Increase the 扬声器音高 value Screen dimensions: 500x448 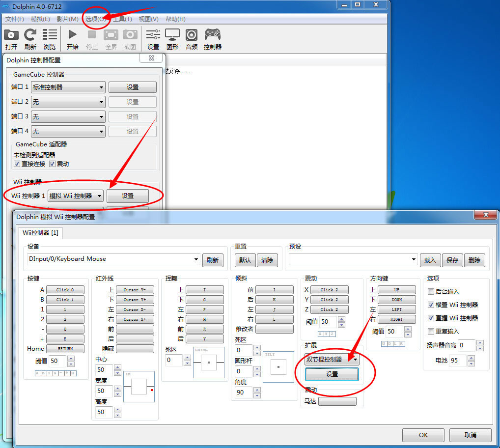[480, 343]
